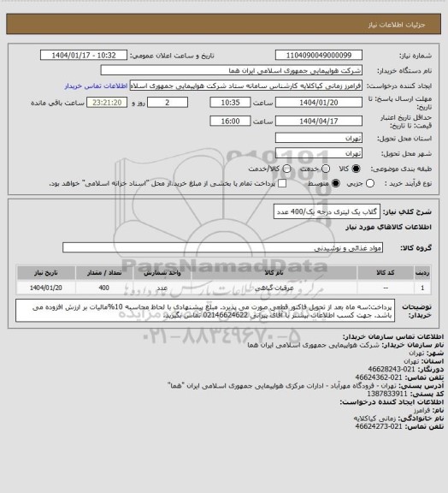Viewport: 448px width, 493px height.
Task: Open the buyer contact information link
Action: tap(96, 86)
